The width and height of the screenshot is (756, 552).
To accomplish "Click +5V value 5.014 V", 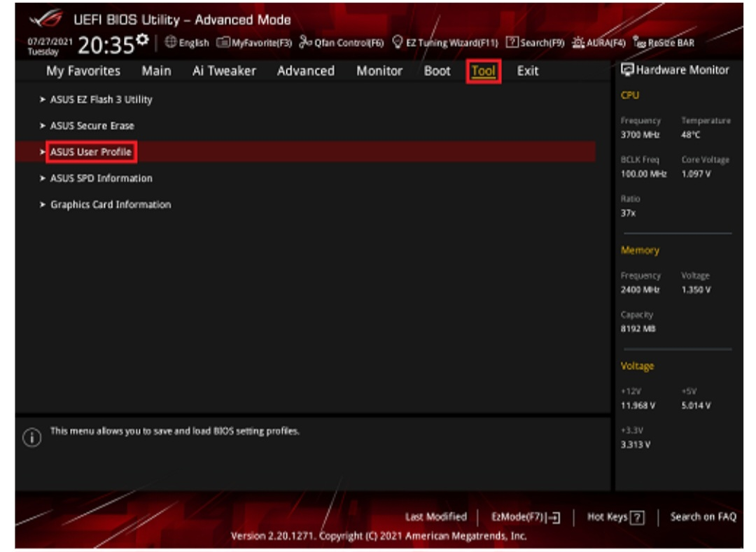I will click(x=696, y=406).
